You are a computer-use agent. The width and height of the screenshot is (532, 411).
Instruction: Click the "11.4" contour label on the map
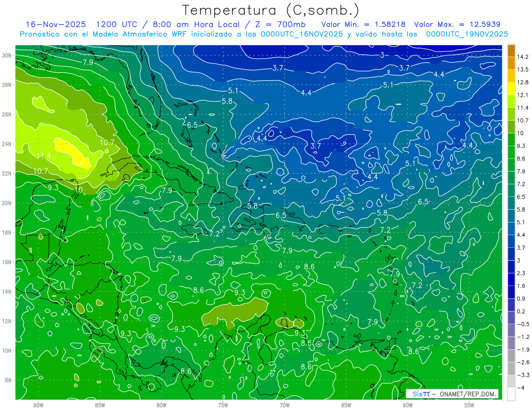(43, 156)
